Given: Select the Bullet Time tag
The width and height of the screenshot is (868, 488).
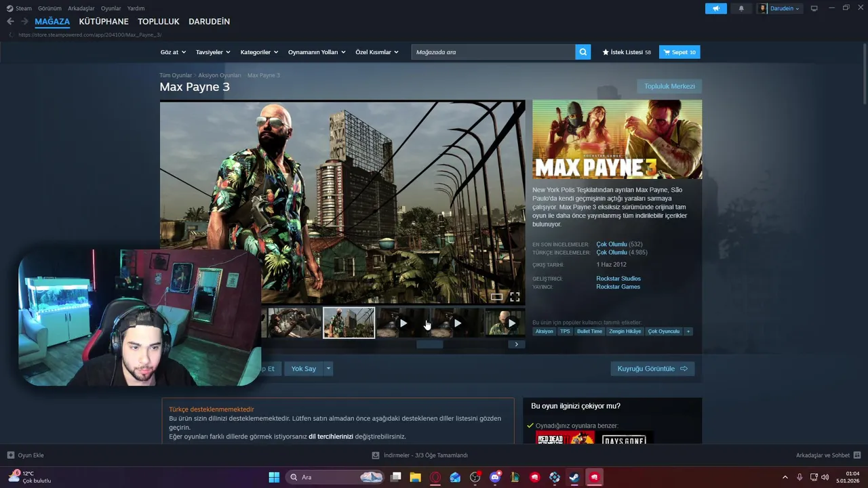Looking at the screenshot, I should point(589,331).
